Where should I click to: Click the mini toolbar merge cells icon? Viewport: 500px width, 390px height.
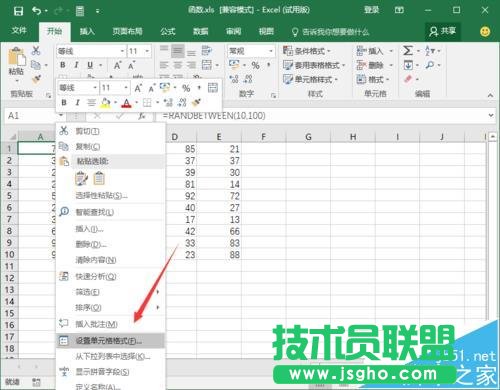pyautogui.click(x=213, y=88)
